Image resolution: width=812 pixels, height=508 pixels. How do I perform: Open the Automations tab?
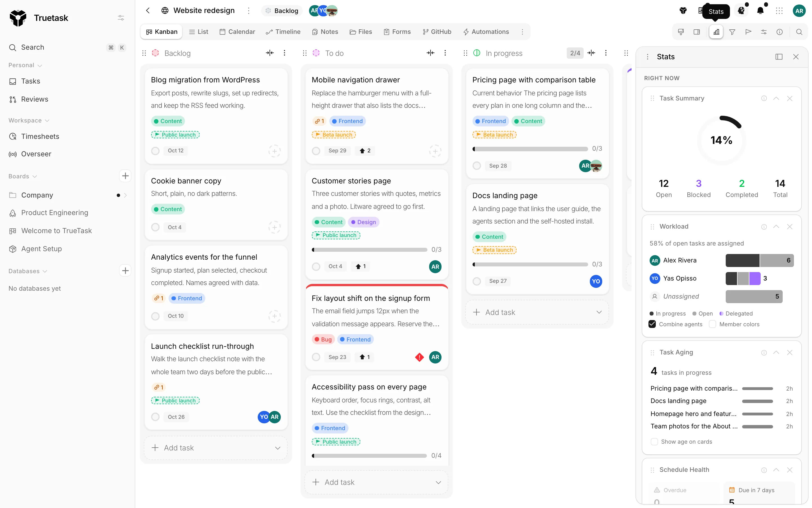tap(486, 32)
